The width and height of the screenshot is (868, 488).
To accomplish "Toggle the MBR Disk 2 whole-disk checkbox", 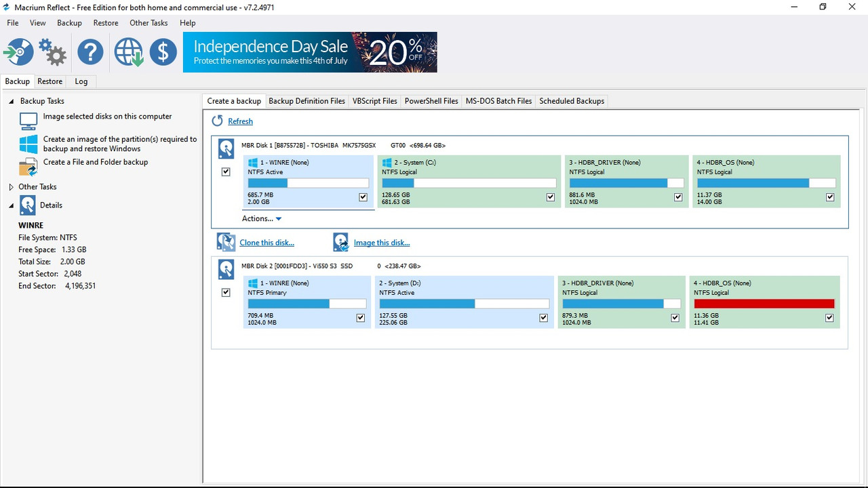I will tap(226, 293).
